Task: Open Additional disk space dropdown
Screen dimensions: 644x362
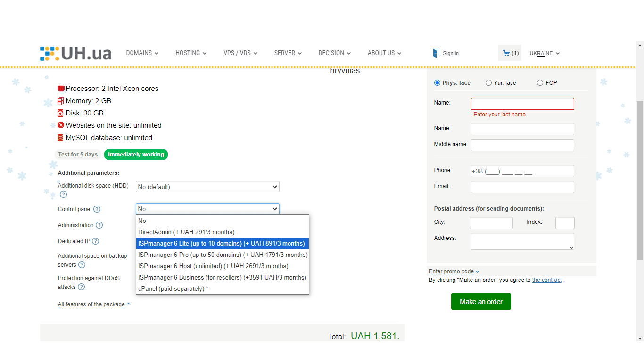Action: pyautogui.click(x=207, y=187)
